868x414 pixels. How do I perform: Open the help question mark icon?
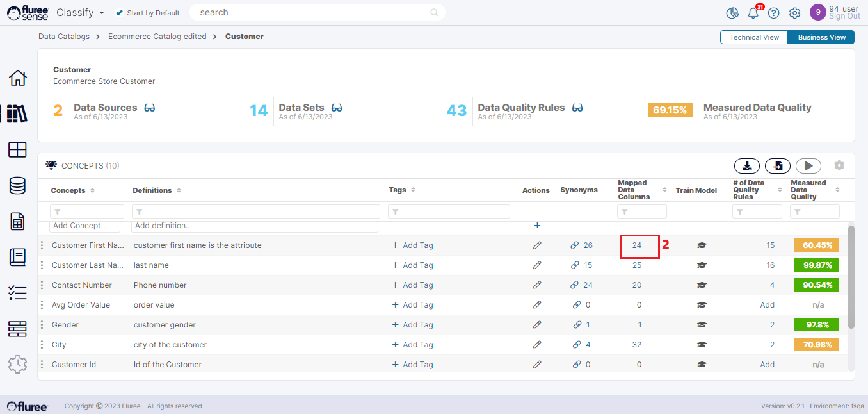pos(774,13)
